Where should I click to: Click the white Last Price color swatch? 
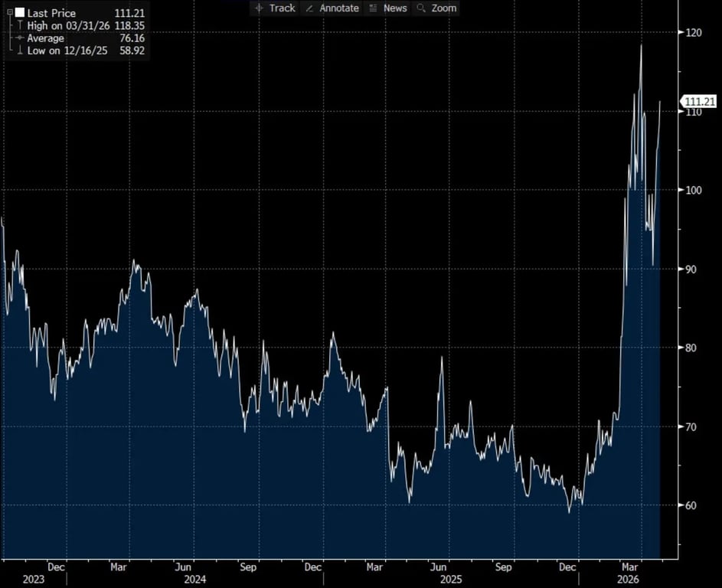tap(20, 13)
